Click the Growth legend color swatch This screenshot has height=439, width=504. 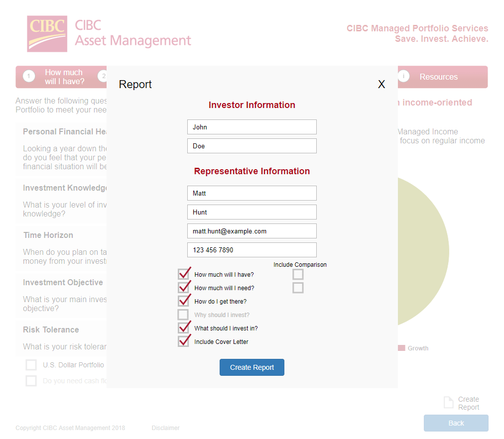click(x=401, y=348)
